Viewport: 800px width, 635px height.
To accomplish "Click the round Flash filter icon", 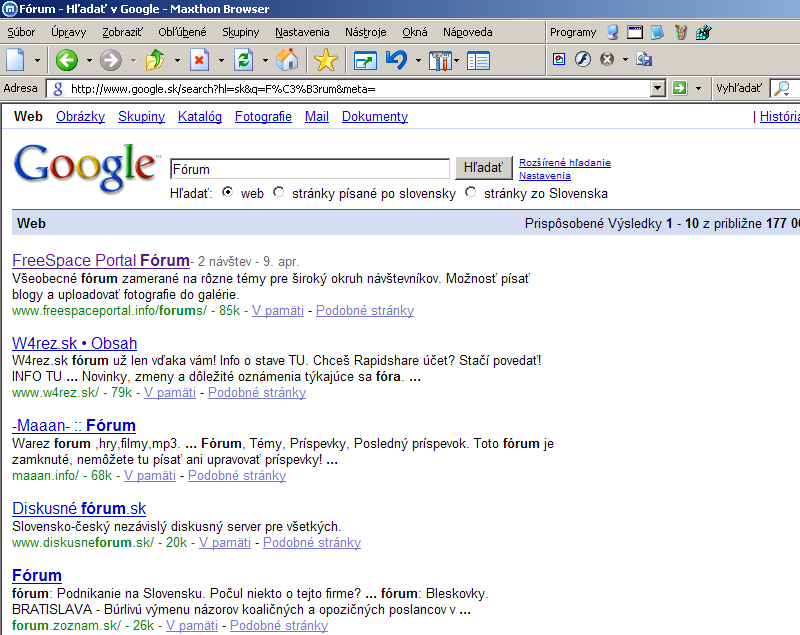I will (x=583, y=60).
